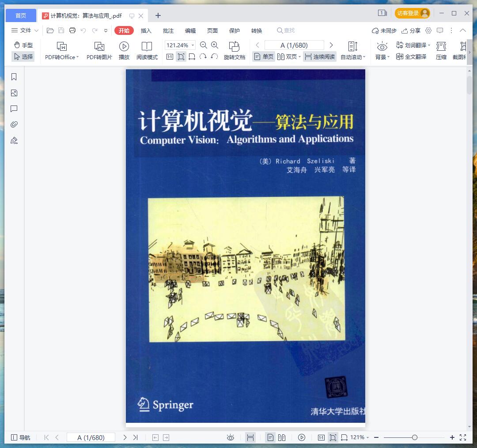Open 压缩 compress tool in ribbon
This screenshot has width=477, height=448.
tap(441, 51)
